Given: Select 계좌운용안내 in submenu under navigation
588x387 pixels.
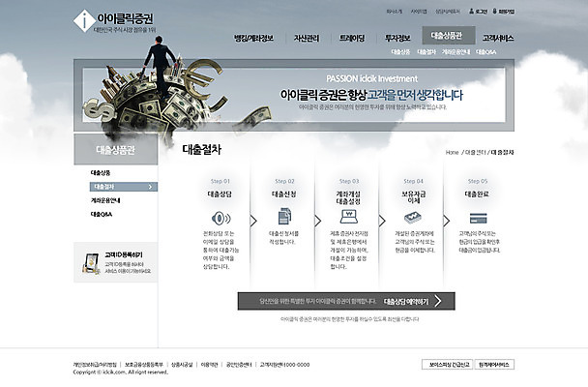Looking at the screenshot, I should pos(456,52).
